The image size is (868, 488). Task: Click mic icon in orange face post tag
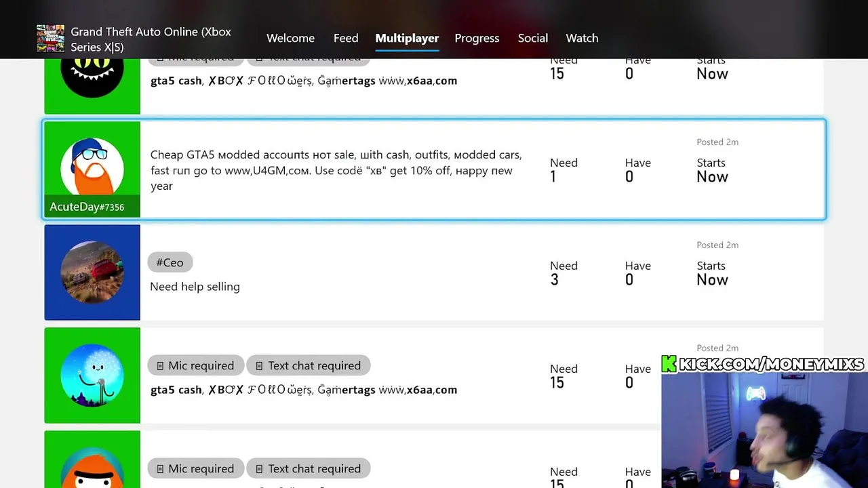(160, 469)
